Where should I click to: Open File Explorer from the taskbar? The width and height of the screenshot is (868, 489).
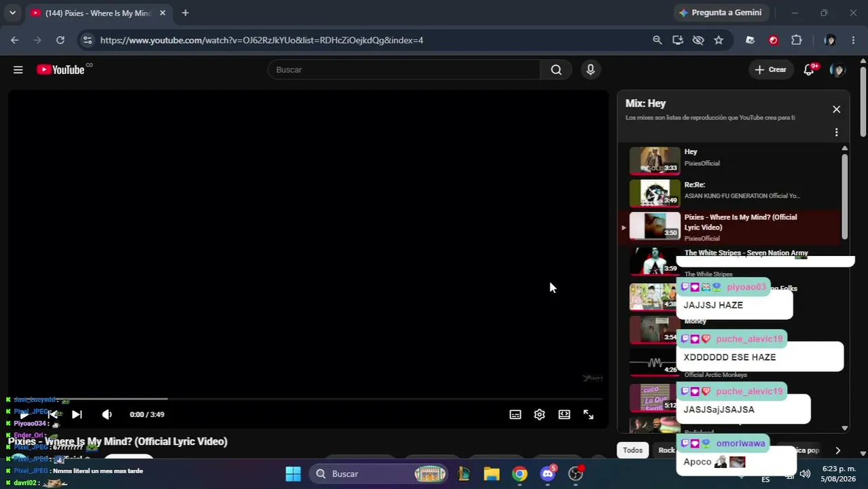(x=492, y=474)
